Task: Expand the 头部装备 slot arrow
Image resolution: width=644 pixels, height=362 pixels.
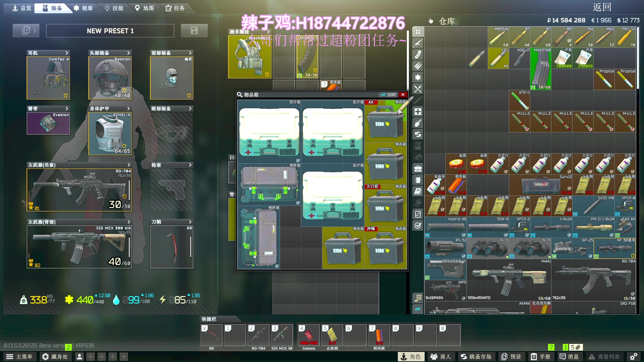Action: click(x=128, y=53)
